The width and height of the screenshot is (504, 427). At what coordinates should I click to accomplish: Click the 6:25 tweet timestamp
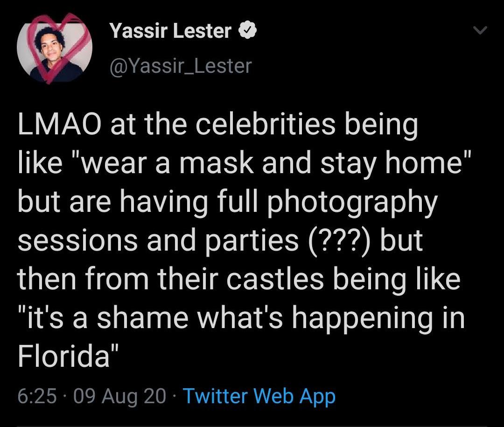(37, 396)
